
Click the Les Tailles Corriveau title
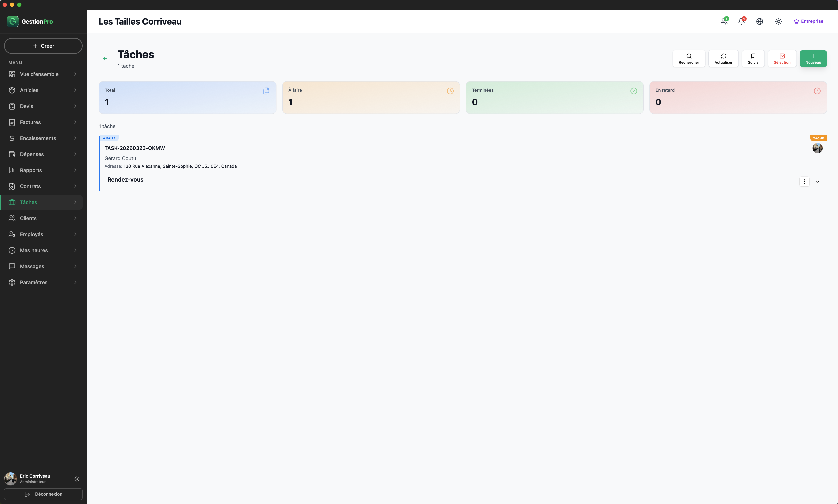click(x=140, y=21)
